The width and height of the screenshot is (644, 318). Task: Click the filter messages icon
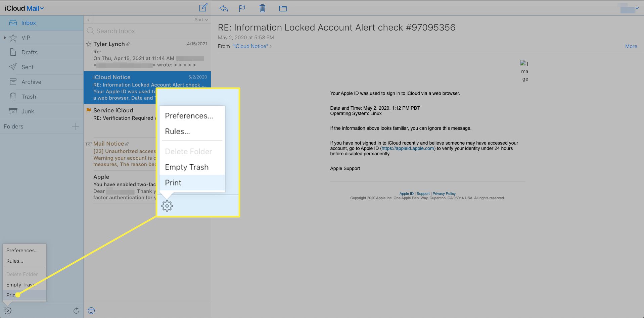91,311
